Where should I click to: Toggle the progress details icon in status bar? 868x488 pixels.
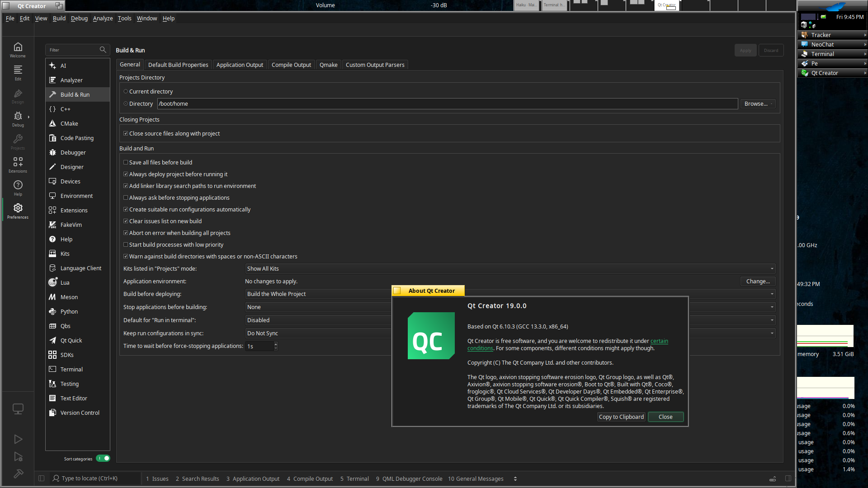[773, 479]
